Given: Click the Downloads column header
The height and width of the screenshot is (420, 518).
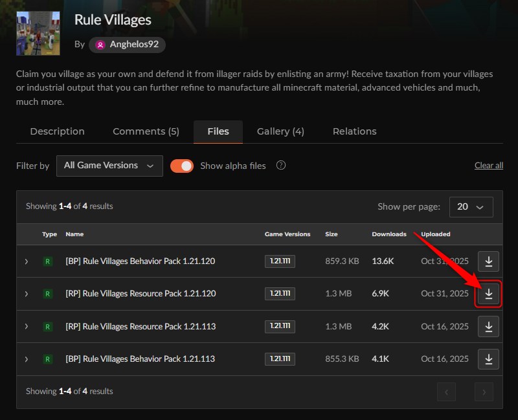Looking at the screenshot, I should tap(389, 234).
